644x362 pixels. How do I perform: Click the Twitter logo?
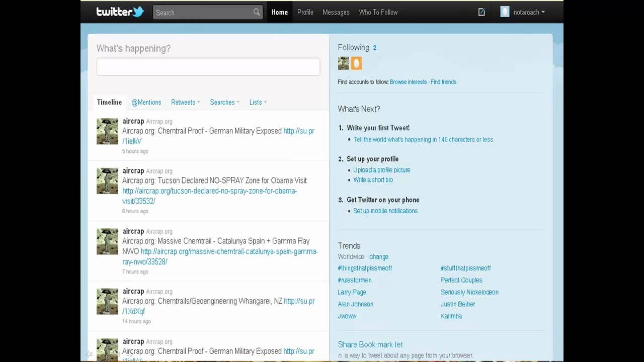point(120,12)
